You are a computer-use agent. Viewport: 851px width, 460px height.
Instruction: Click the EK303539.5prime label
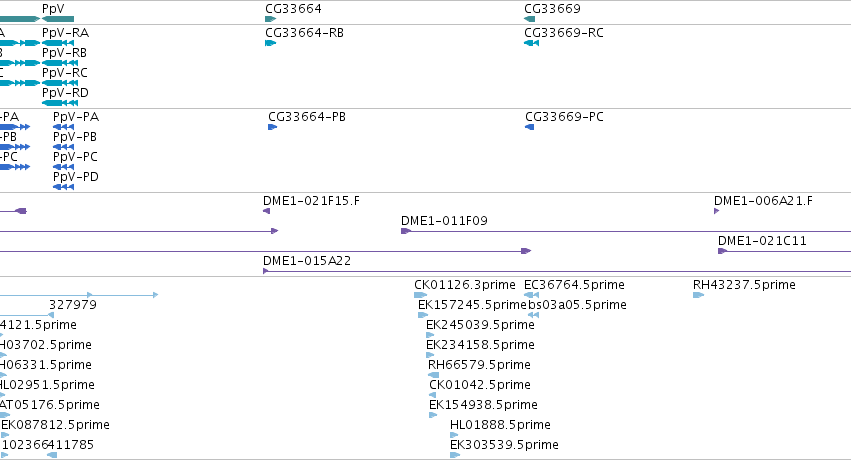tap(505, 445)
